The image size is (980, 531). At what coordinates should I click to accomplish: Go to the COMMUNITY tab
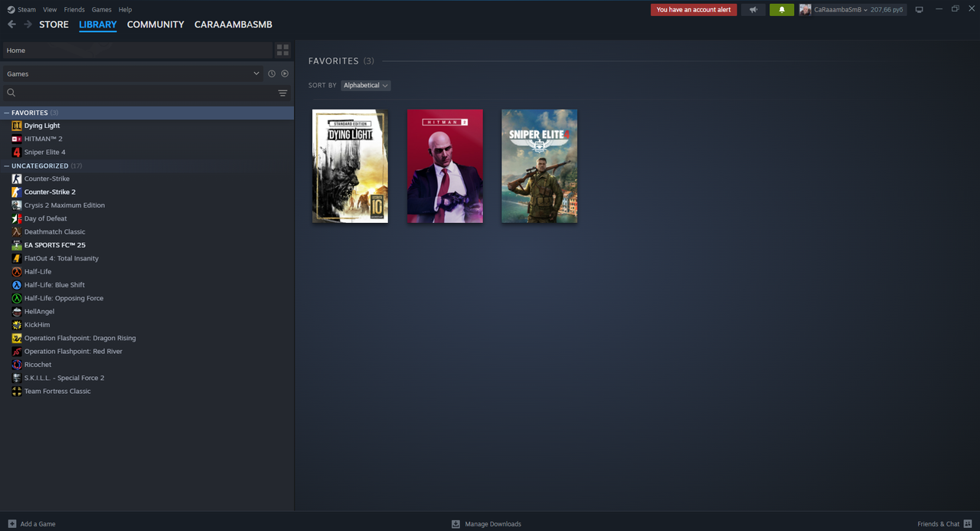[x=155, y=25]
